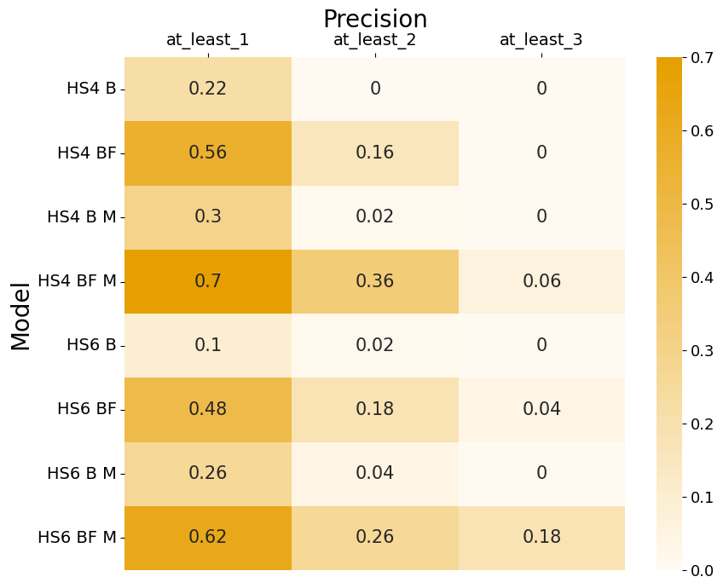723x588 pixels.
Task: Click the colorbar near the 0.7 top
Action: 669,61
